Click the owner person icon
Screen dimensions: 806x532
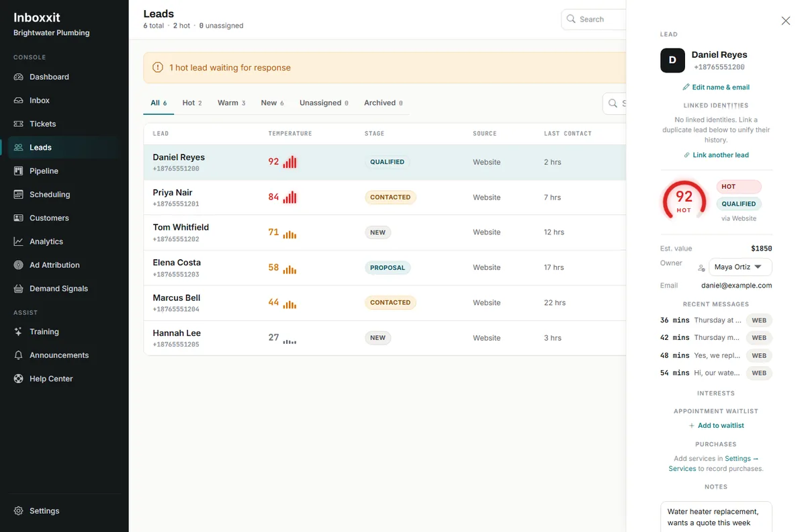(701, 267)
